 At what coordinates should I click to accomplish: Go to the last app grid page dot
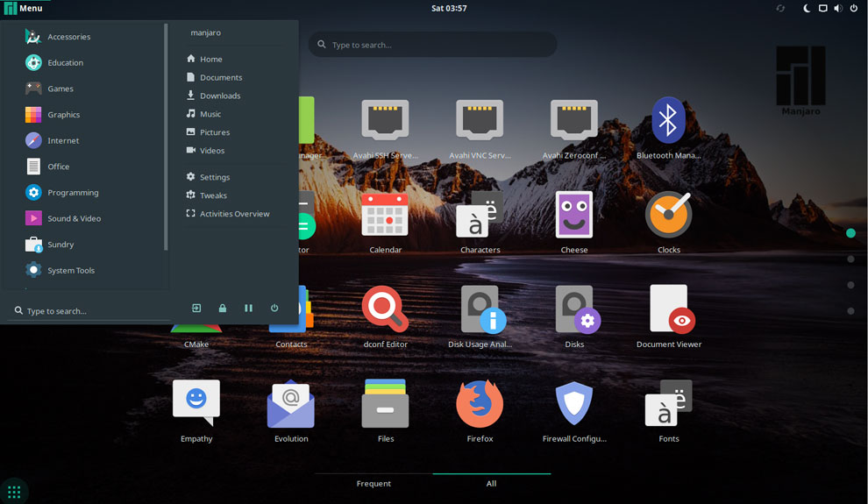[x=850, y=311]
